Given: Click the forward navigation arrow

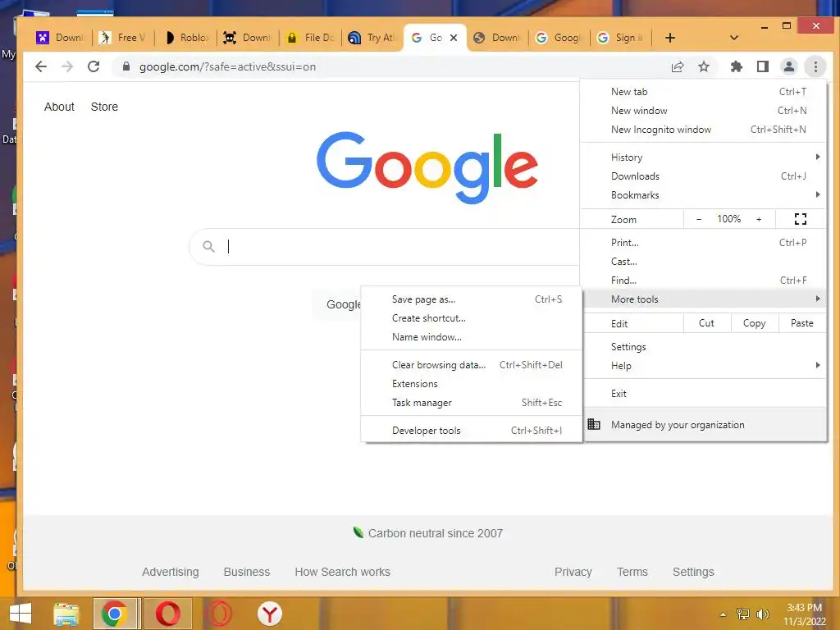Looking at the screenshot, I should [x=67, y=66].
